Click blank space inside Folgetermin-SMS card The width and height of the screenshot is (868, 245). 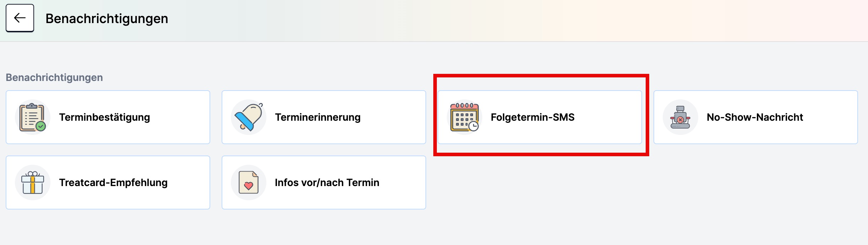(607, 117)
